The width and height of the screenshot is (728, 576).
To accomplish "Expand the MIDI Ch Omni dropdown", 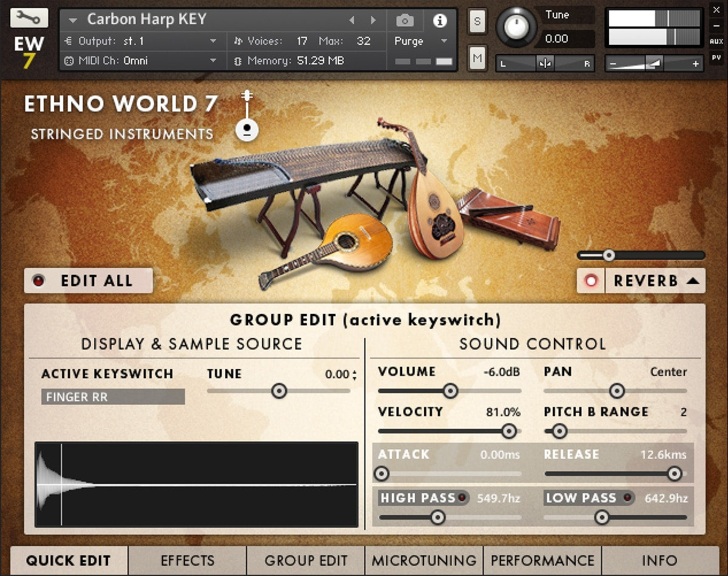I will [140, 61].
